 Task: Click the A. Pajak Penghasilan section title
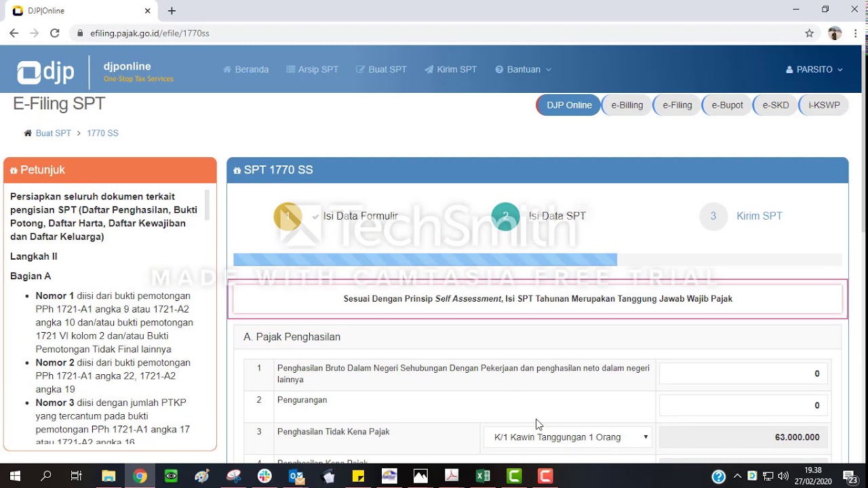[x=292, y=337]
